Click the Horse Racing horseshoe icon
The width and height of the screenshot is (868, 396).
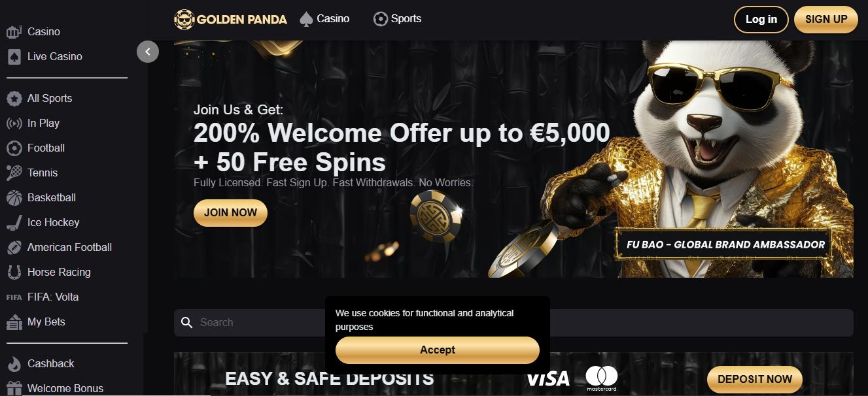click(14, 272)
